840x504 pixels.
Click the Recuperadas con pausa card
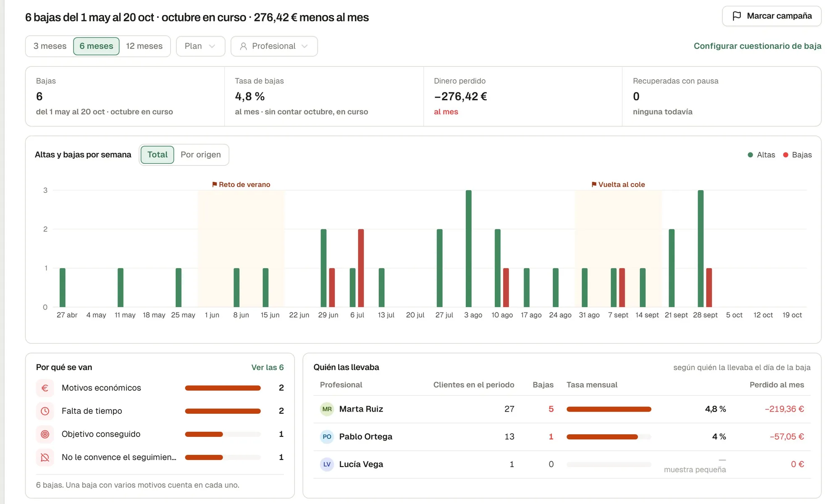[x=722, y=96]
